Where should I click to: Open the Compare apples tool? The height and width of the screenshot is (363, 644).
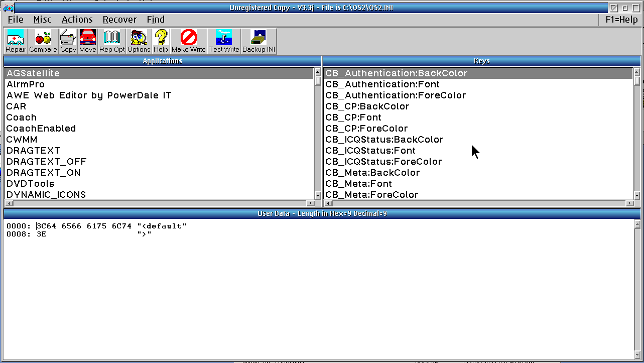coord(43,41)
